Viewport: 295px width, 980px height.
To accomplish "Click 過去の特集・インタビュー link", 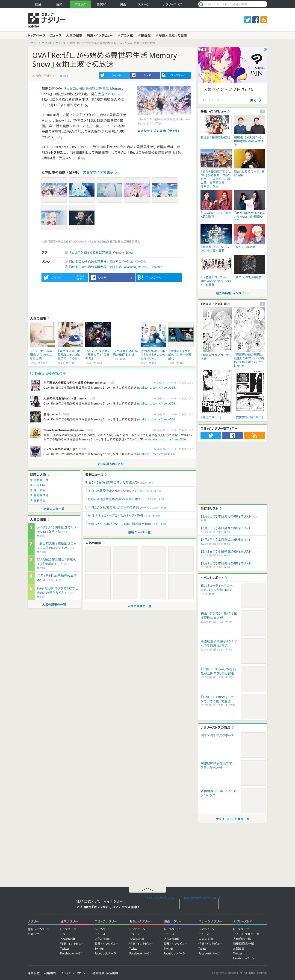I will coord(233,293).
